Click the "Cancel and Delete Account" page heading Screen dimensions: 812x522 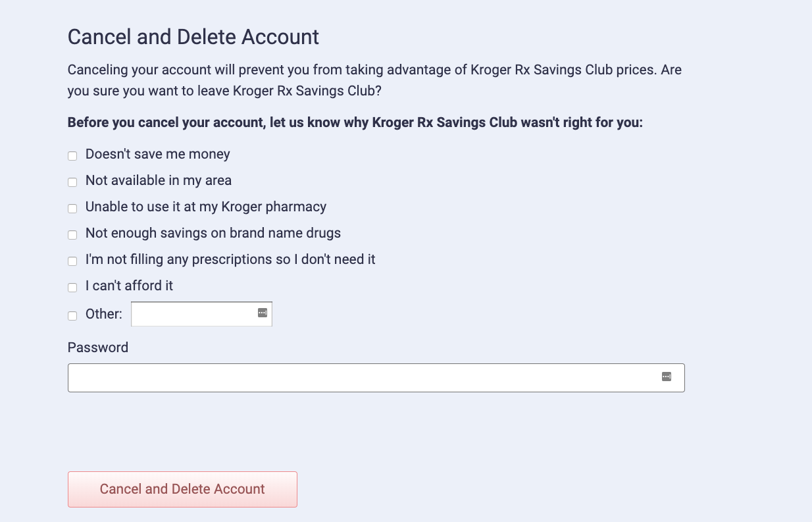[193, 37]
